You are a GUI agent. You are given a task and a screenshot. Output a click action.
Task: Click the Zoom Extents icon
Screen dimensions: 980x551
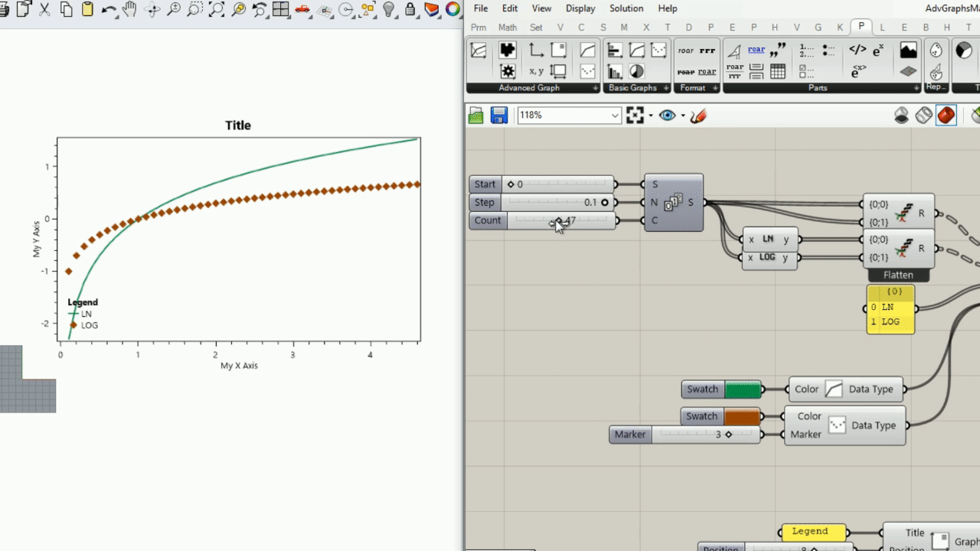(217, 9)
